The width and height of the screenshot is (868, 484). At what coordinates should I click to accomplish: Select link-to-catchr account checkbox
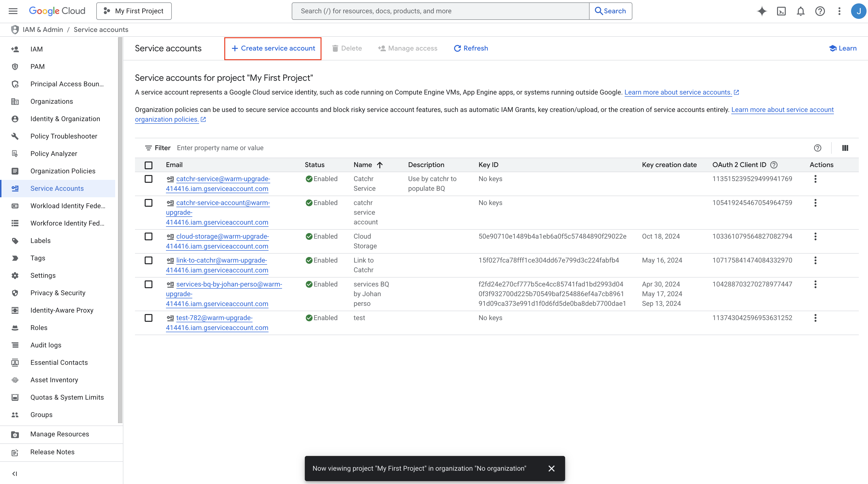pyautogui.click(x=148, y=260)
